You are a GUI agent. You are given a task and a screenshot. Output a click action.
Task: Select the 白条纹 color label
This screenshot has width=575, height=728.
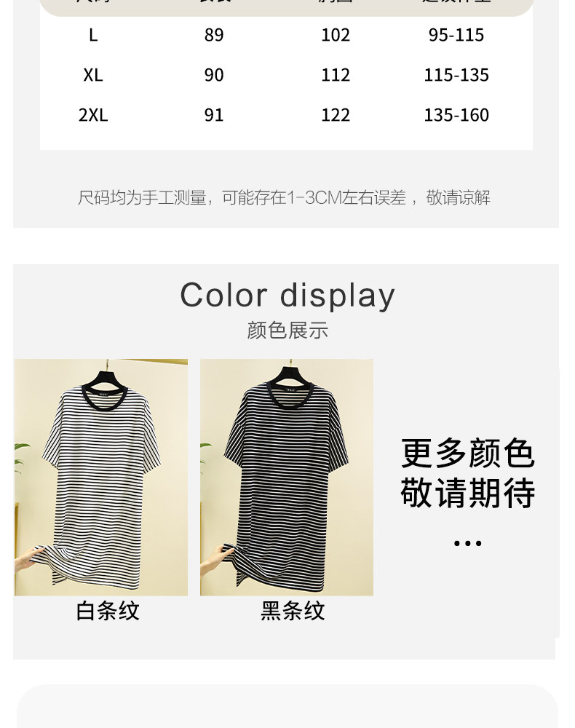coord(108,611)
